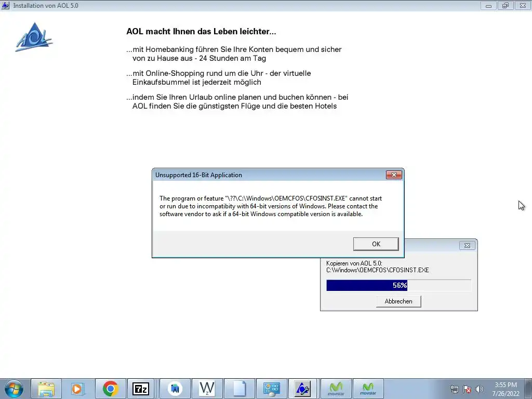Open the W application in the taskbar
The width and height of the screenshot is (532, 399).
tap(207, 389)
